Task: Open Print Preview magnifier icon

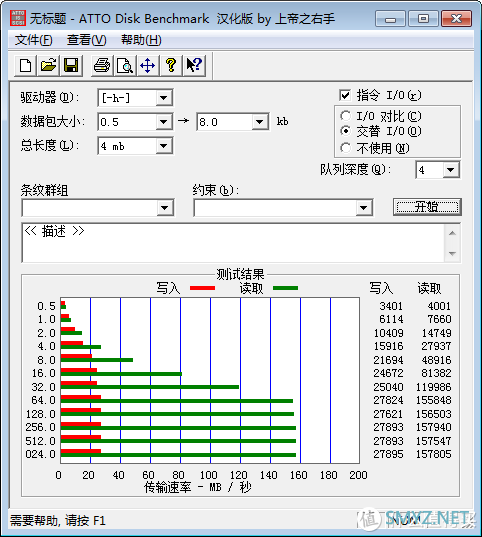Action: click(x=125, y=65)
